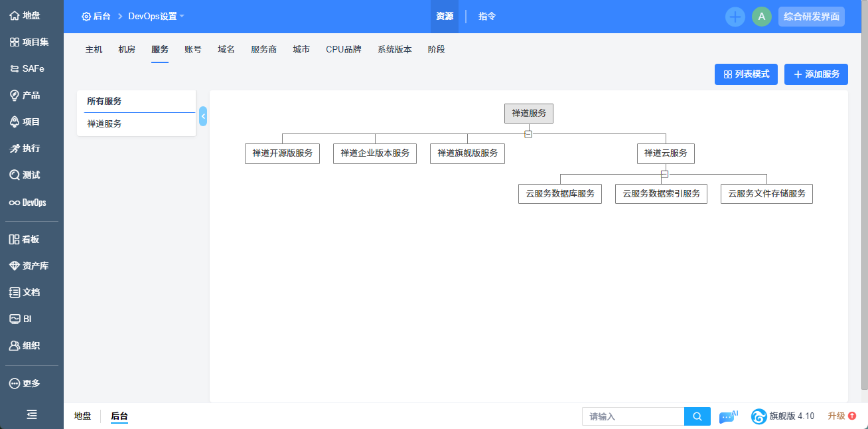
Task: Select the 指令 top navigation item
Action: 487,17
